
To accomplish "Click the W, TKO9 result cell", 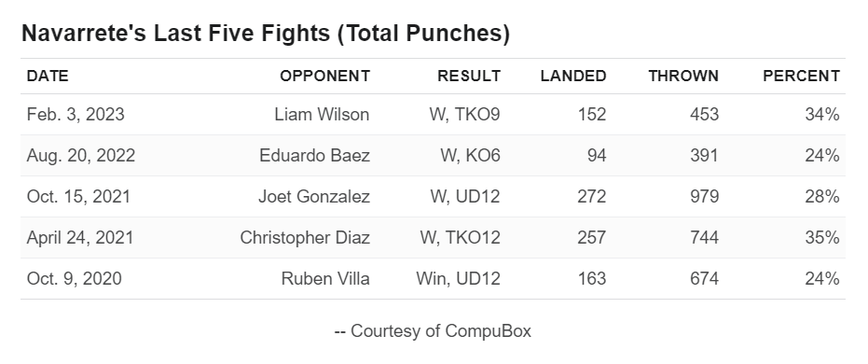I will point(464,115).
